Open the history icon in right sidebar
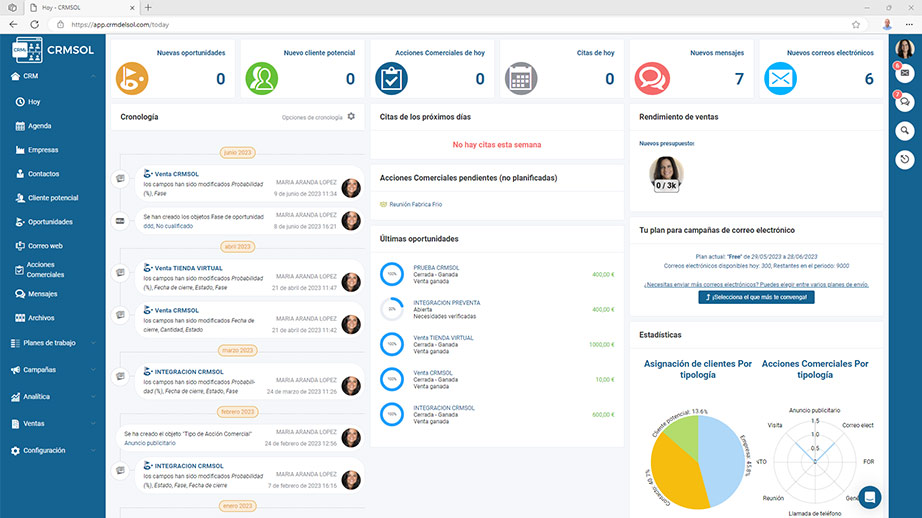Screen dimensions: 922x518 (904, 158)
